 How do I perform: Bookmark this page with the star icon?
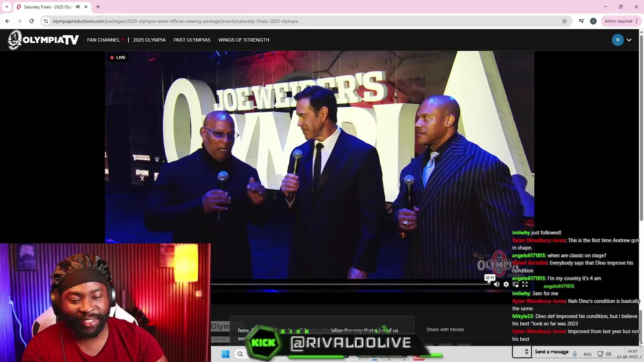coord(565,21)
